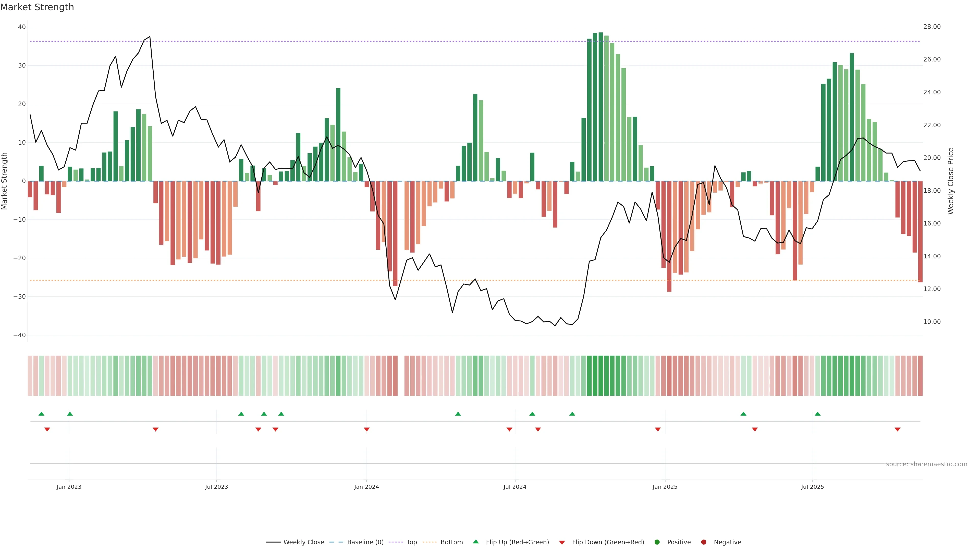Screen dimensions: 980x551
Task: Click the Weekly Close Price axis title
Action: tap(951, 181)
